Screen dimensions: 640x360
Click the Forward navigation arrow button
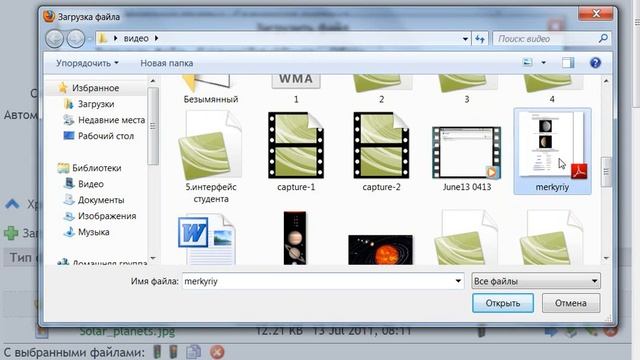pyautogui.click(x=76, y=39)
